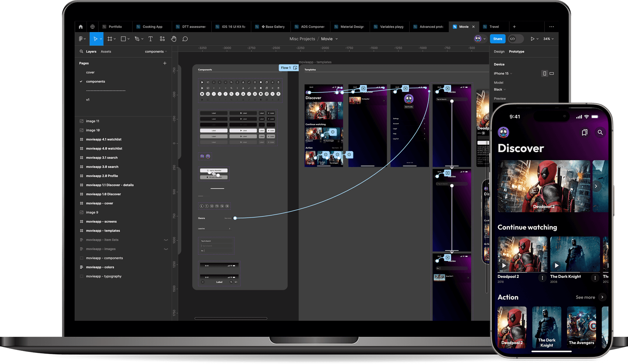Image resolution: width=628 pixels, height=364 pixels.
Task: Select the movieapp 4.1 watchlist layer
Action: [x=104, y=139]
